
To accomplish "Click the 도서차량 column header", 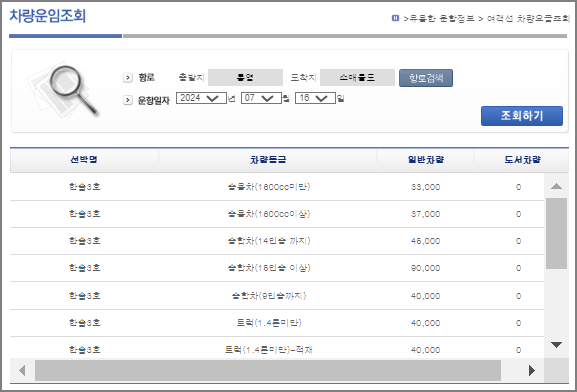I will point(522,160).
